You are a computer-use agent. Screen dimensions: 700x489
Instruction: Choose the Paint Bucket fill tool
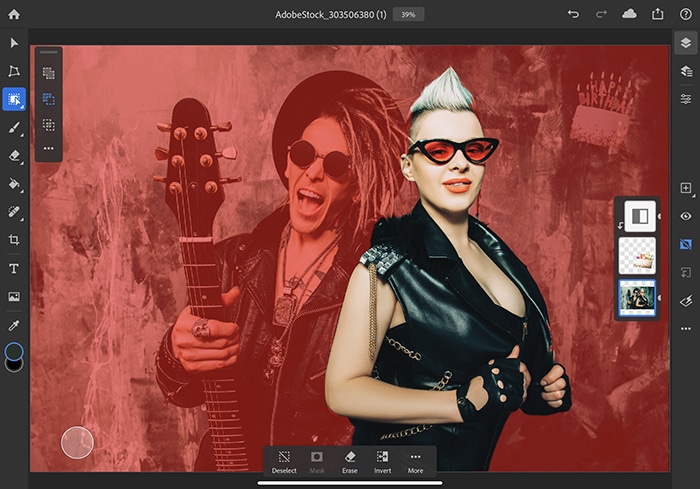pyautogui.click(x=14, y=184)
